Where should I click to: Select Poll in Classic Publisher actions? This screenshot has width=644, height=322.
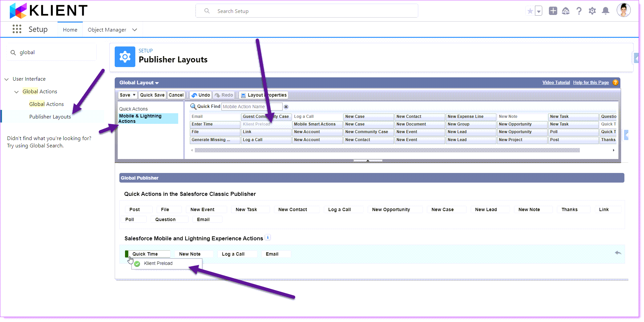134,220
